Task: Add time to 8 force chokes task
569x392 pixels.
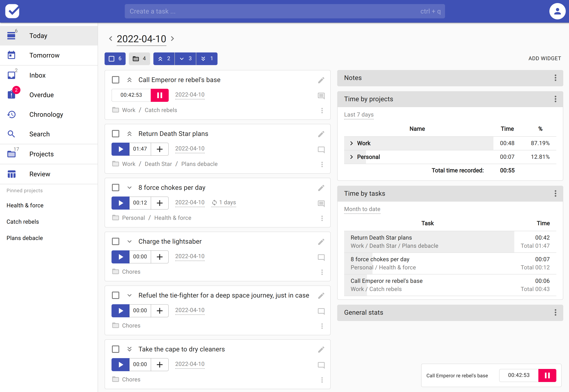Action: 160,203
